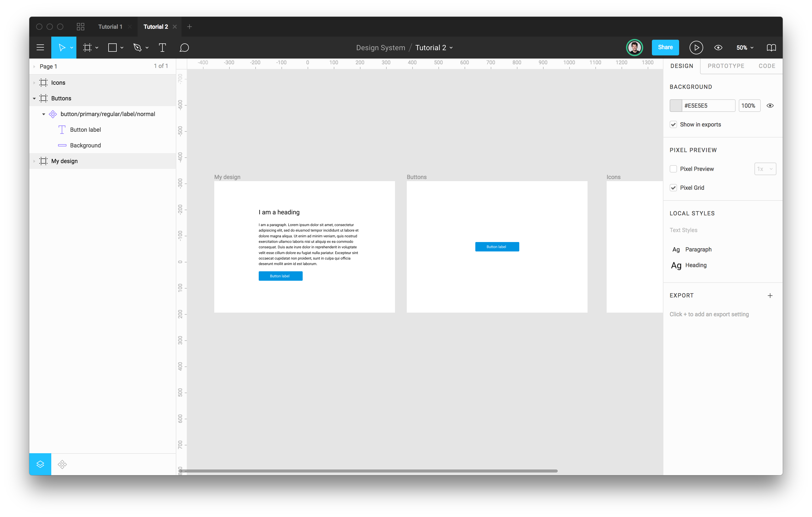Select the button/primary/regular/label/normal component layer
Viewport: 812px width, 517px height.
[103, 114]
